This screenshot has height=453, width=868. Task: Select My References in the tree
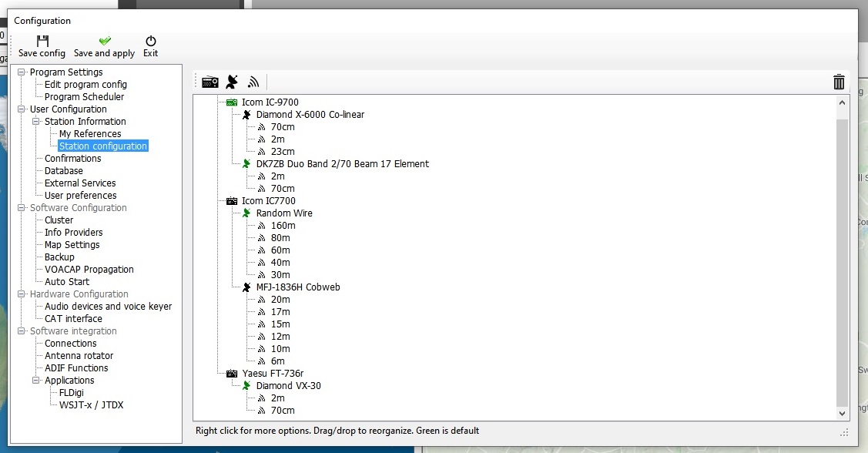tap(89, 134)
